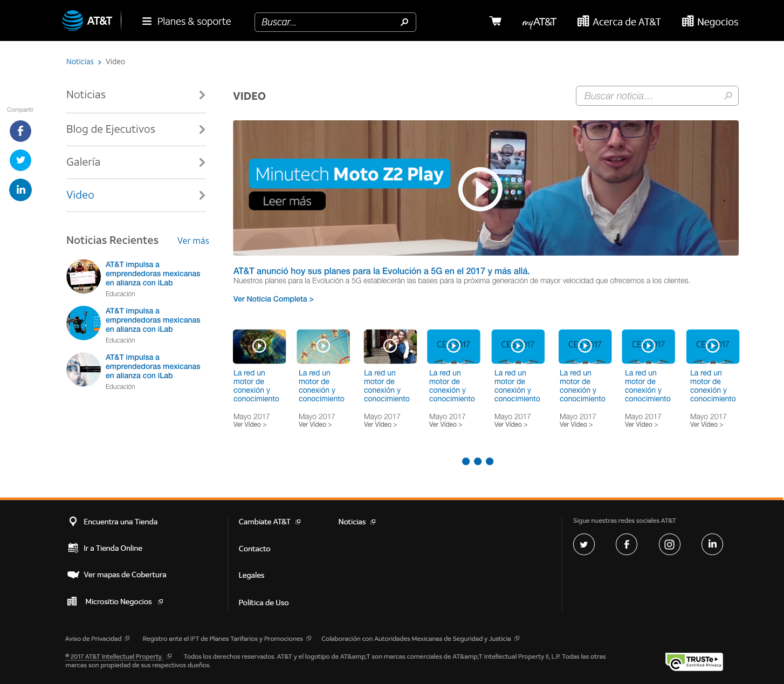Open the Negocios section
The image size is (784, 684).
710,22
